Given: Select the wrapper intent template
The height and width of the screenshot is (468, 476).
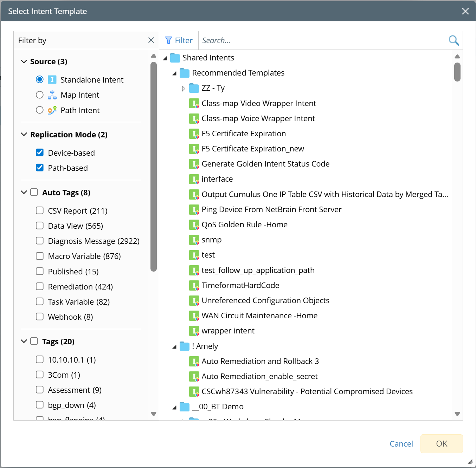Looking at the screenshot, I should tap(228, 331).
